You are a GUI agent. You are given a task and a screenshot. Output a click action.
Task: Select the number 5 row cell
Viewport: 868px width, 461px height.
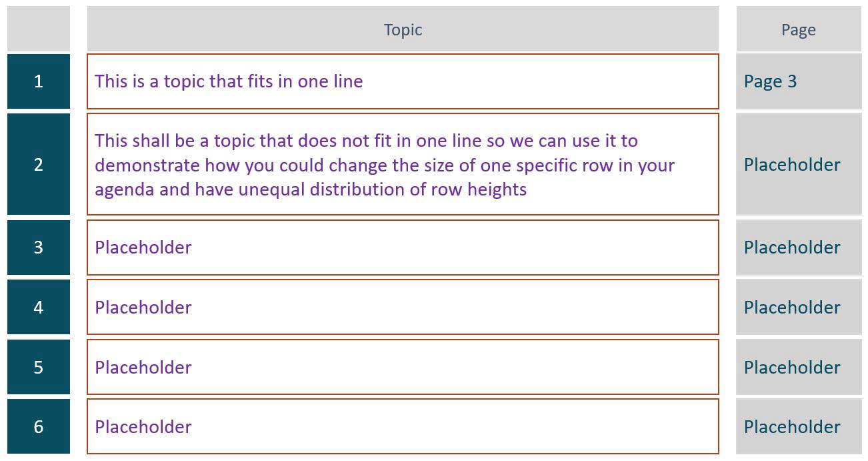click(x=39, y=367)
